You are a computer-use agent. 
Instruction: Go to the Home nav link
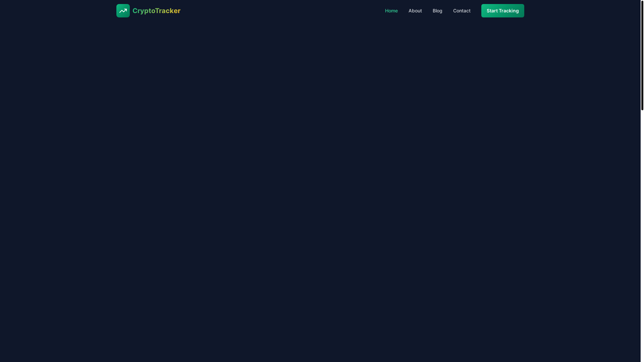pos(391,11)
